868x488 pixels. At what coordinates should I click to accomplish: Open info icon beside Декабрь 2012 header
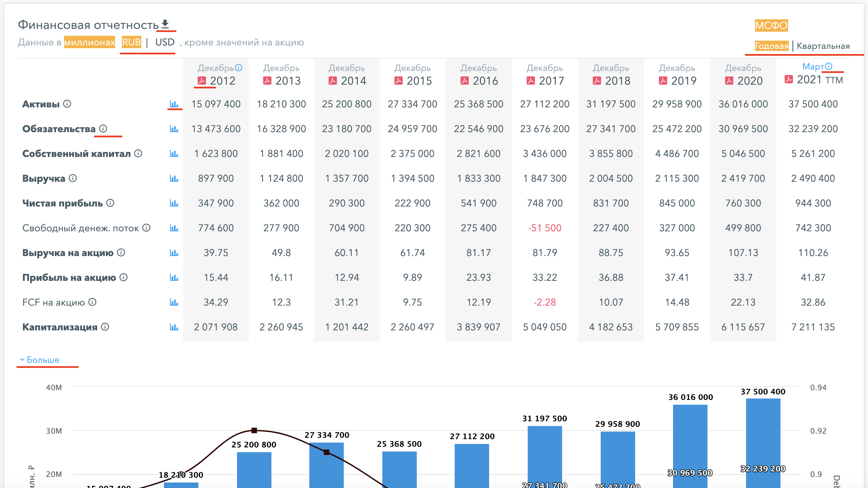(x=238, y=67)
